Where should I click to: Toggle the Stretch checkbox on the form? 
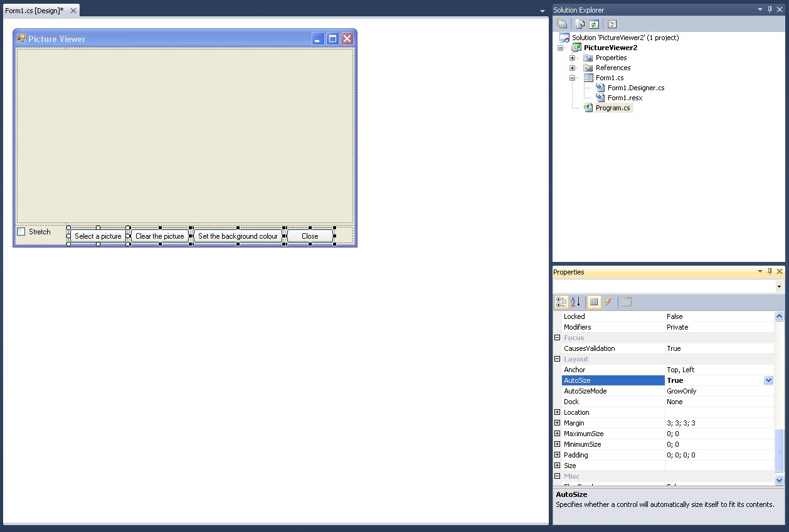point(21,232)
